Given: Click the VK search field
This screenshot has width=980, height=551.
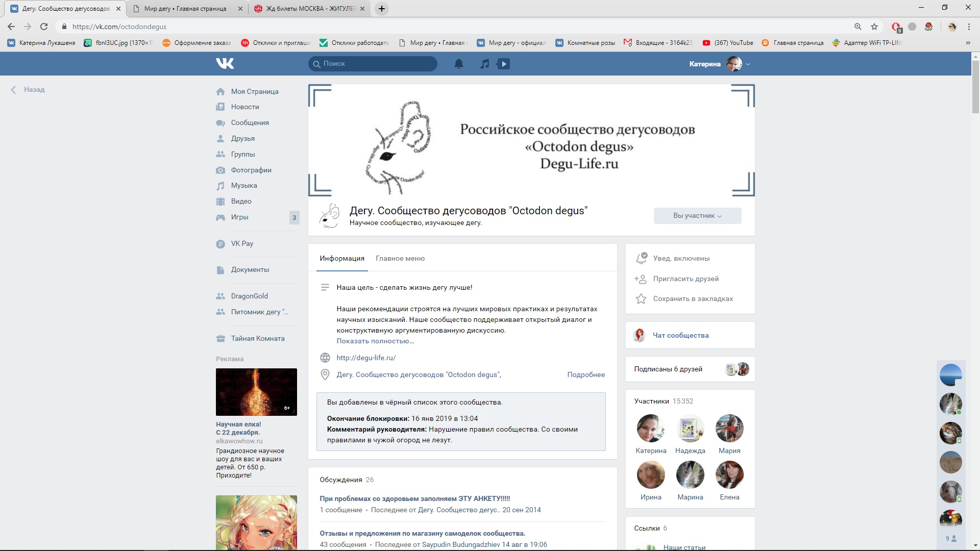Looking at the screenshot, I should tap(373, 64).
